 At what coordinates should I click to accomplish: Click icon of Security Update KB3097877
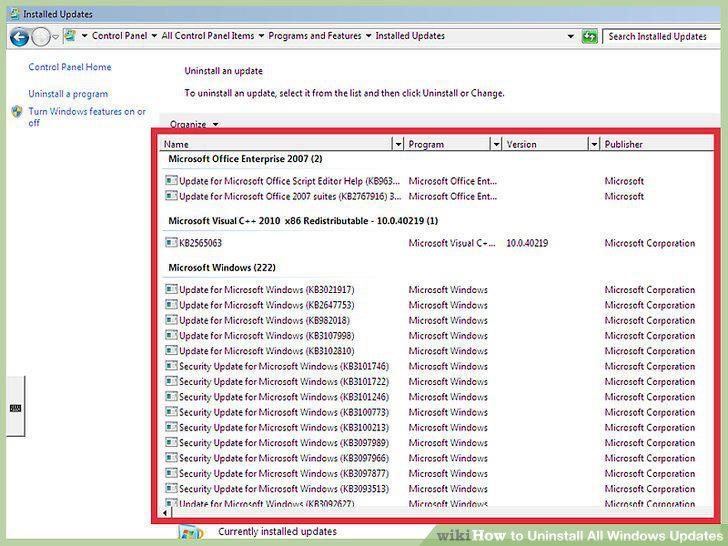(x=171, y=473)
